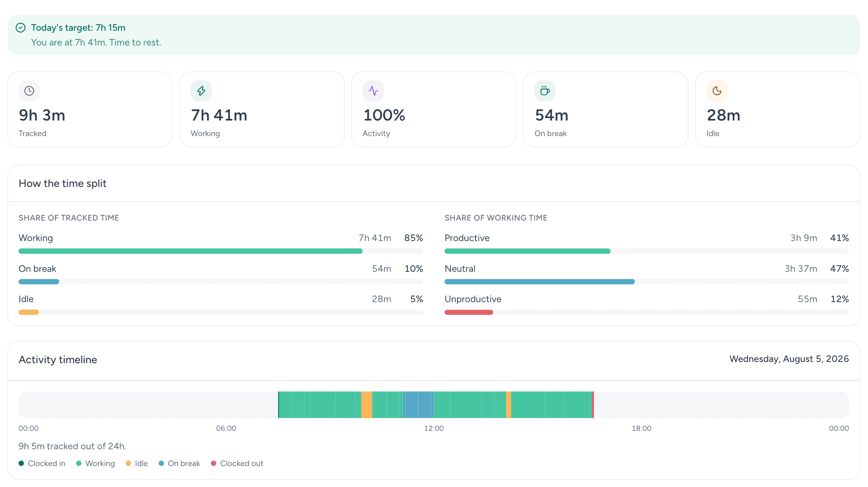Click the green Working progress bar
The height and width of the screenshot is (487, 868).
click(190, 251)
